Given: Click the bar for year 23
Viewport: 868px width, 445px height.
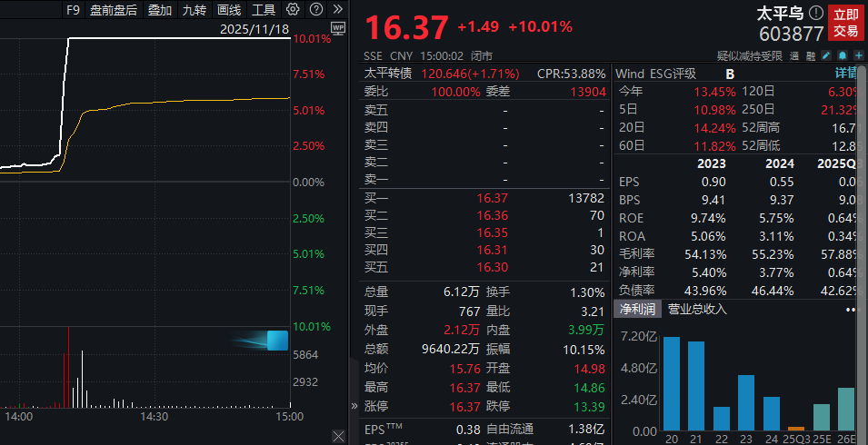Looking at the screenshot, I should tap(746, 403).
